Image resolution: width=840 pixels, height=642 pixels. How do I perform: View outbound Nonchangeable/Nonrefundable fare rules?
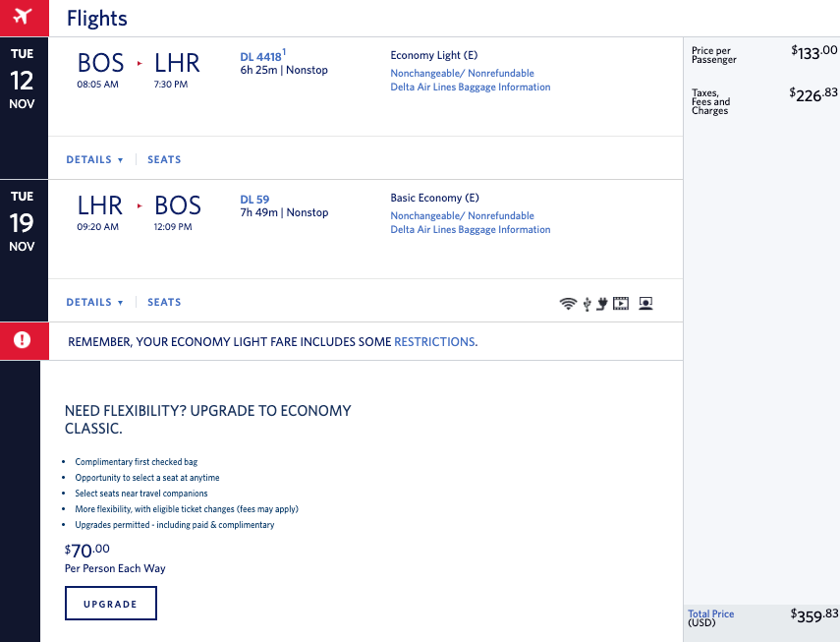point(462,74)
